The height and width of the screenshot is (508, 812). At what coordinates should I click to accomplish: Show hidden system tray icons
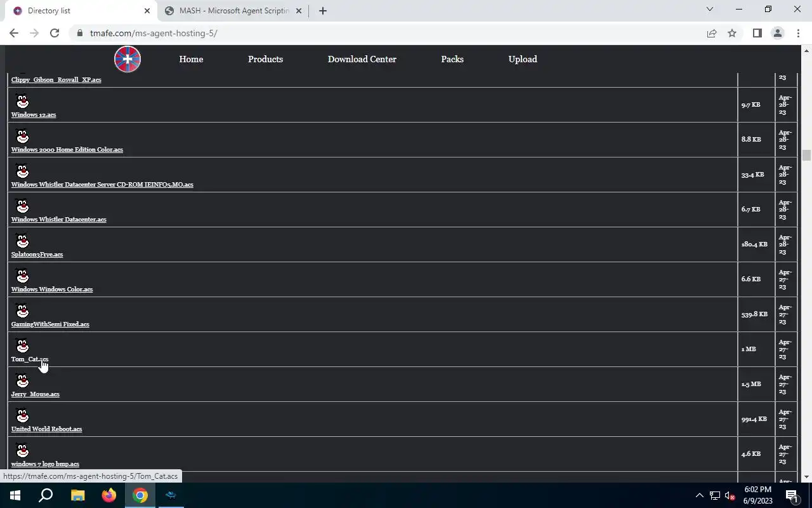700,495
